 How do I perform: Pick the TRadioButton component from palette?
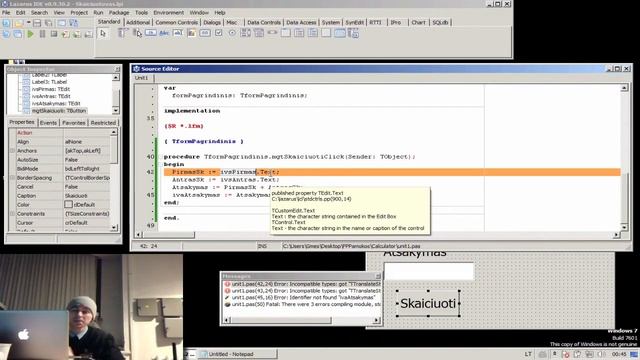[x=232, y=33]
